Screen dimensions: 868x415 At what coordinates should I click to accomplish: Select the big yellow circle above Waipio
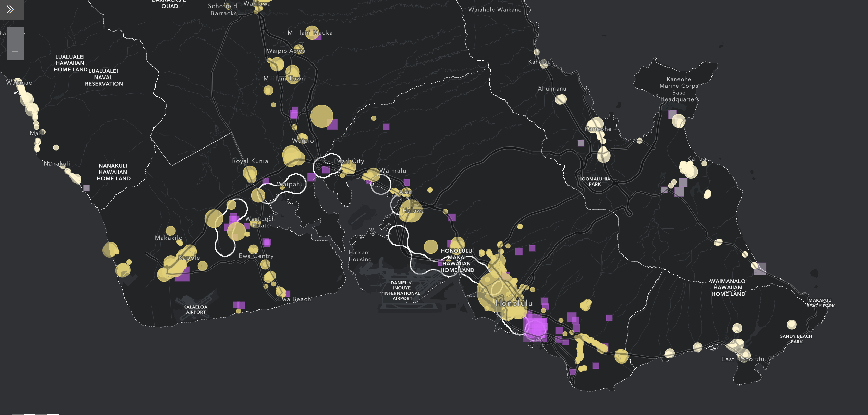(x=321, y=116)
